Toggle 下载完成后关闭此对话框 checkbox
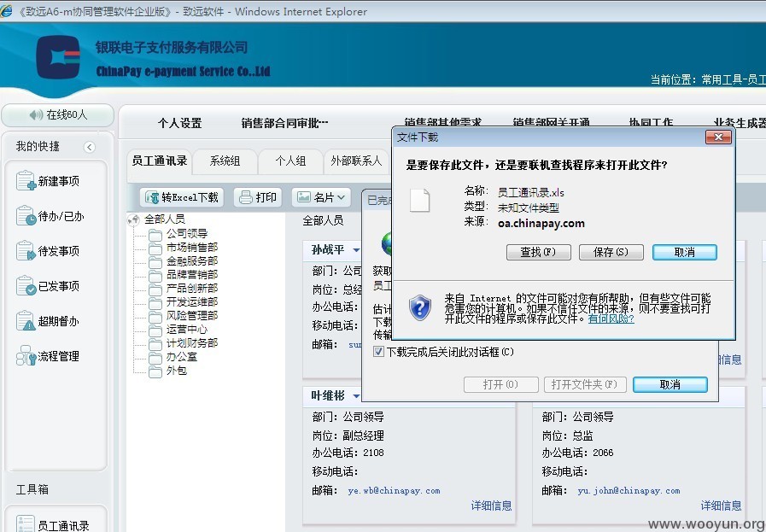Image resolution: width=766 pixels, height=532 pixels. point(378,351)
